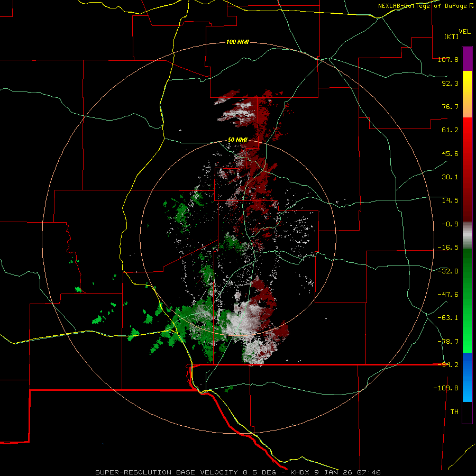Click the -63.1 velocity scale value
Viewport: 476px width, 476px height.
coord(448,318)
